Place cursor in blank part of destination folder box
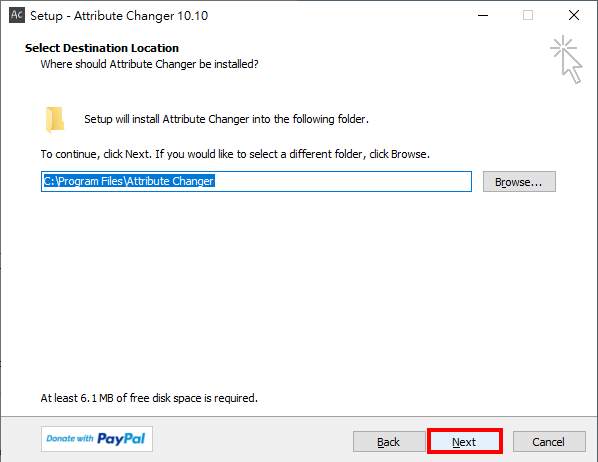Image resolution: width=598 pixels, height=462 pixels. pyautogui.click(x=343, y=182)
